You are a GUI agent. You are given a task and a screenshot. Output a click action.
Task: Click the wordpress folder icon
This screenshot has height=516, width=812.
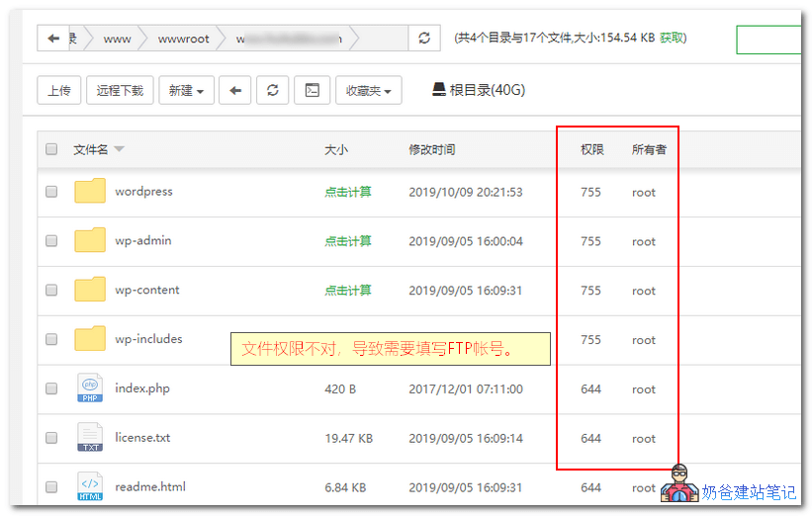coord(90,192)
